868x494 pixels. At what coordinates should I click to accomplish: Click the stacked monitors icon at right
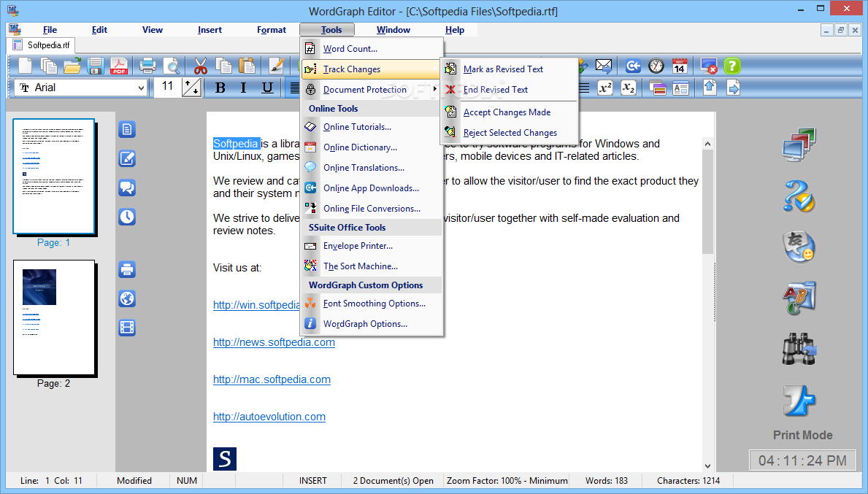click(x=799, y=145)
